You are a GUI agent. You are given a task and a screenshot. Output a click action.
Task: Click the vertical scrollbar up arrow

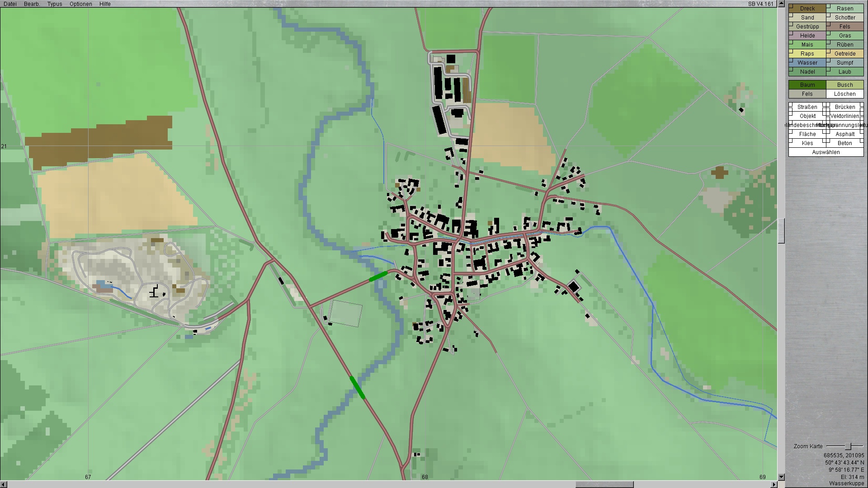point(781,4)
